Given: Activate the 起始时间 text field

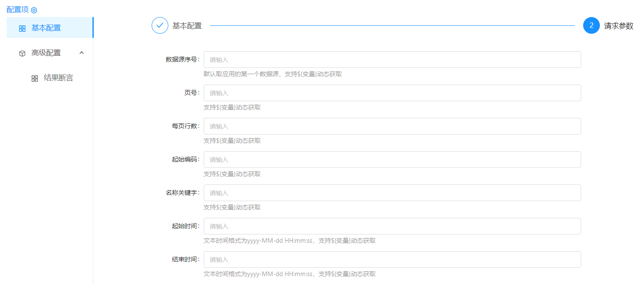Looking at the screenshot, I should click(x=392, y=226).
